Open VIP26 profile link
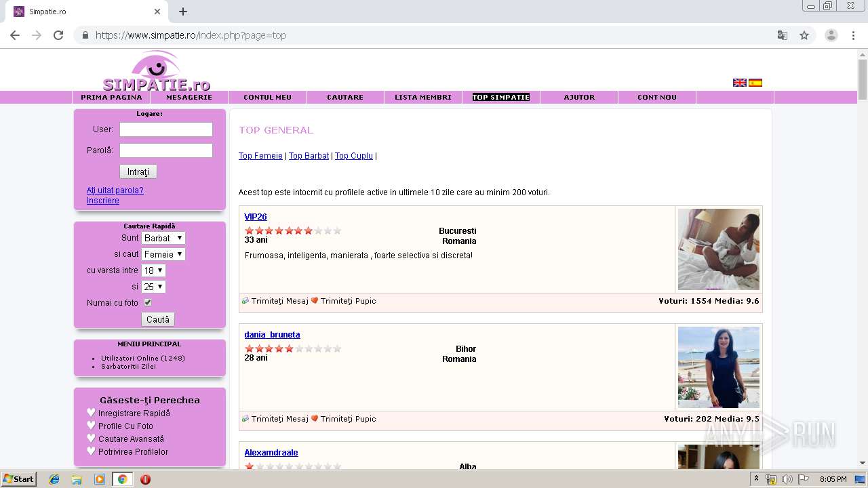This screenshot has width=868, height=488. pos(256,217)
